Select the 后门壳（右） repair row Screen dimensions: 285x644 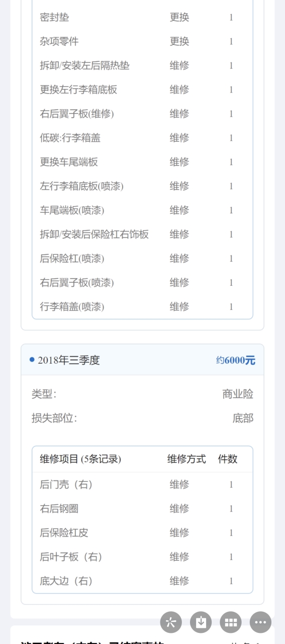click(x=142, y=485)
